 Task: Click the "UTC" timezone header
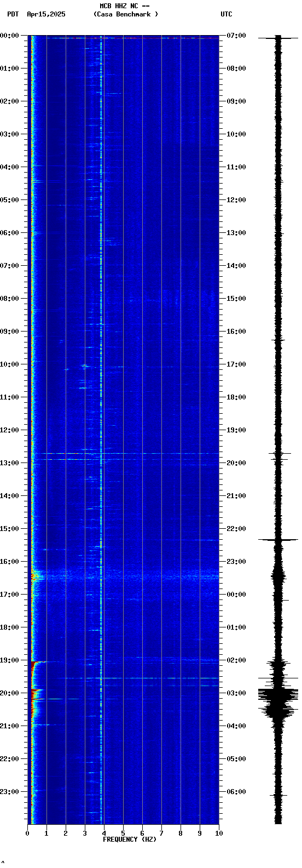(x=226, y=14)
